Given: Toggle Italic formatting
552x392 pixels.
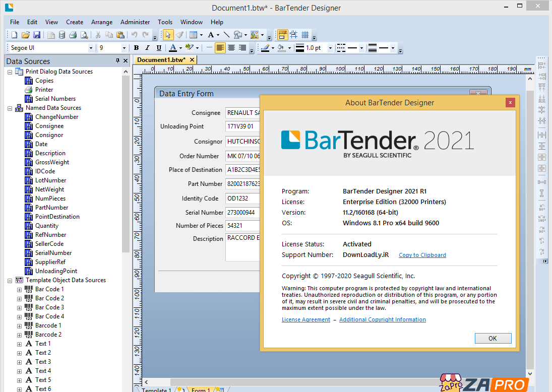Looking at the screenshot, I should tap(148, 48).
